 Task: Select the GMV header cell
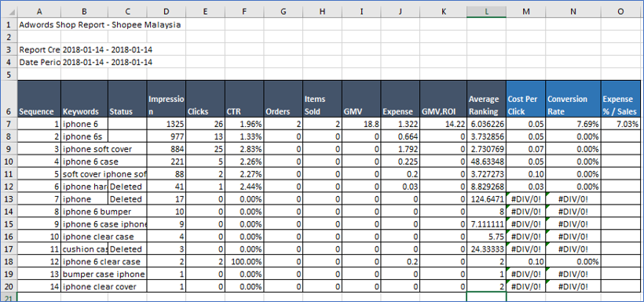point(361,99)
